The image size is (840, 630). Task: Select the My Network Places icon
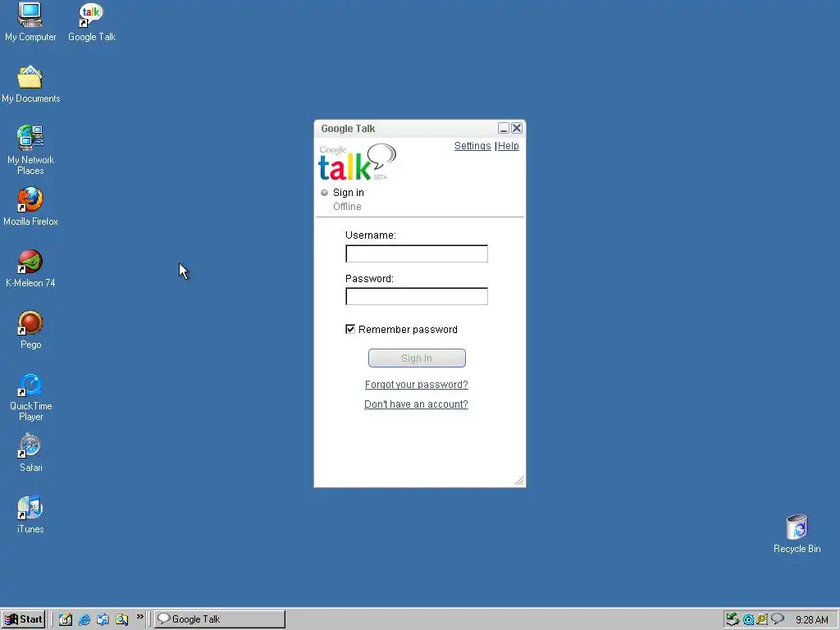(x=30, y=149)
